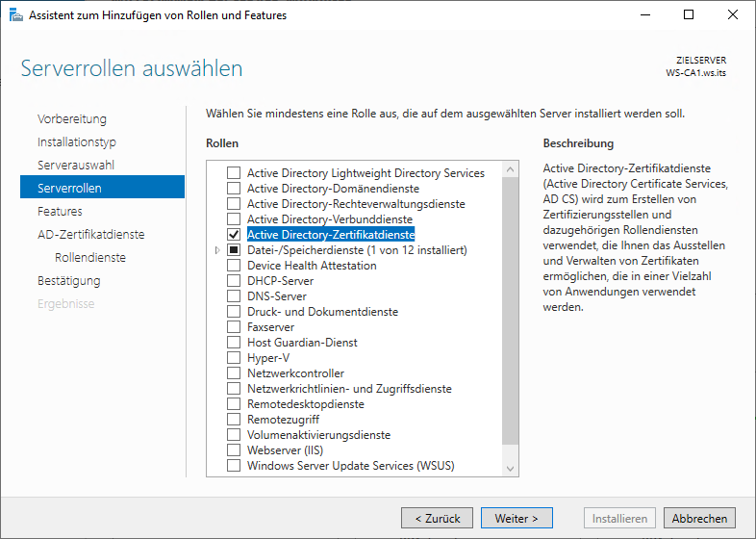This screenshot has height=539, width=756.
Task: Open the Vorbereitung wizard step
Action: point(72,118)
